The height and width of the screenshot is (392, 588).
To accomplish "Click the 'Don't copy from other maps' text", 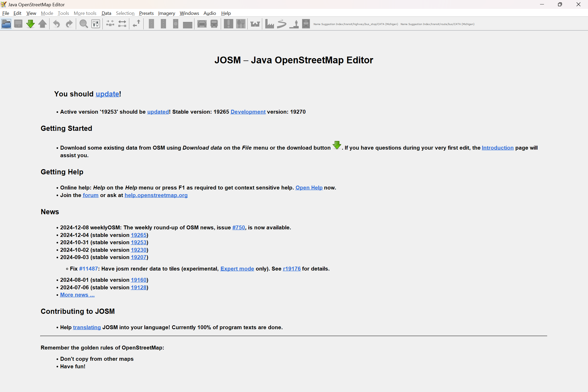I will [x=97, y=359].
